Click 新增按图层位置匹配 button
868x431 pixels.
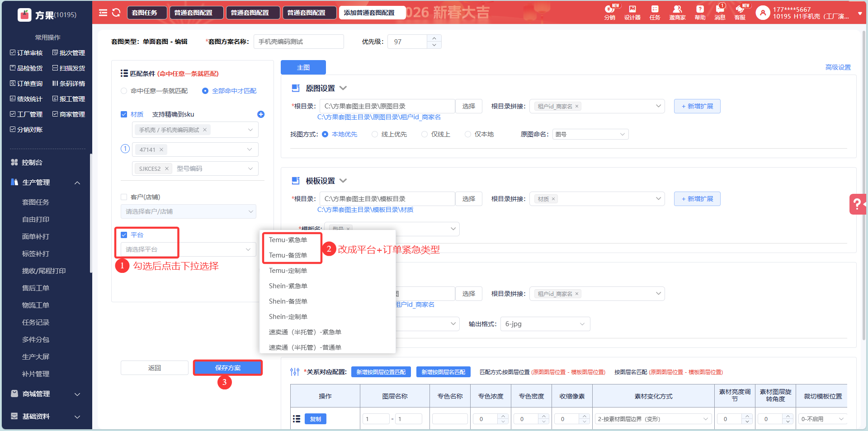[381, 372]
